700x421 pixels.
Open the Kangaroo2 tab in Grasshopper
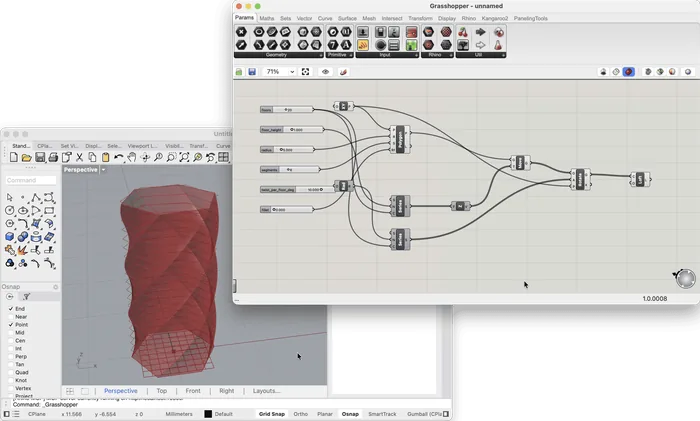495,18
